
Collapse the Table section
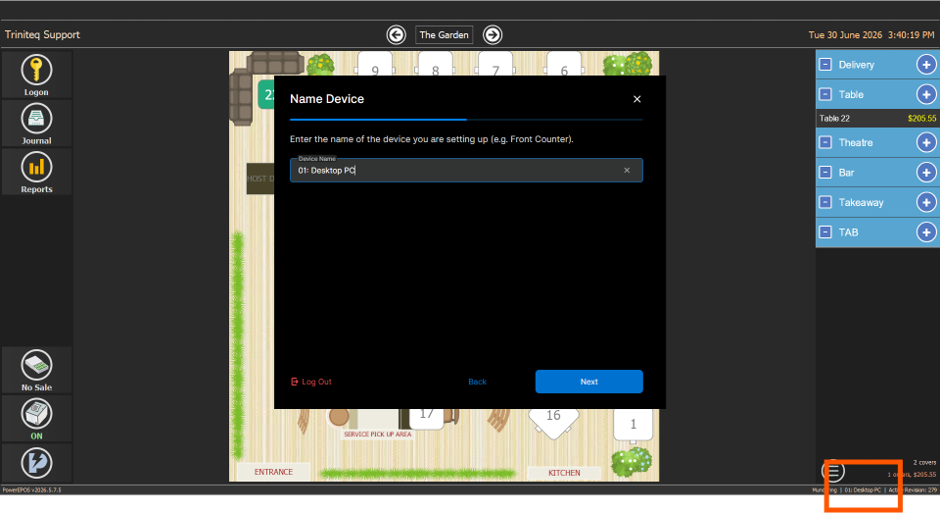pyautogui.click(x=825, y=94)
